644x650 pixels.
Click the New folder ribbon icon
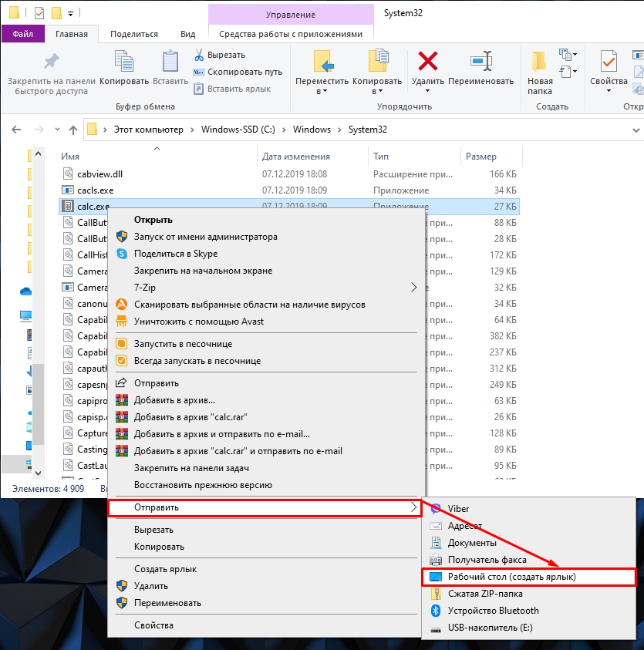click(x=540, y=63)
